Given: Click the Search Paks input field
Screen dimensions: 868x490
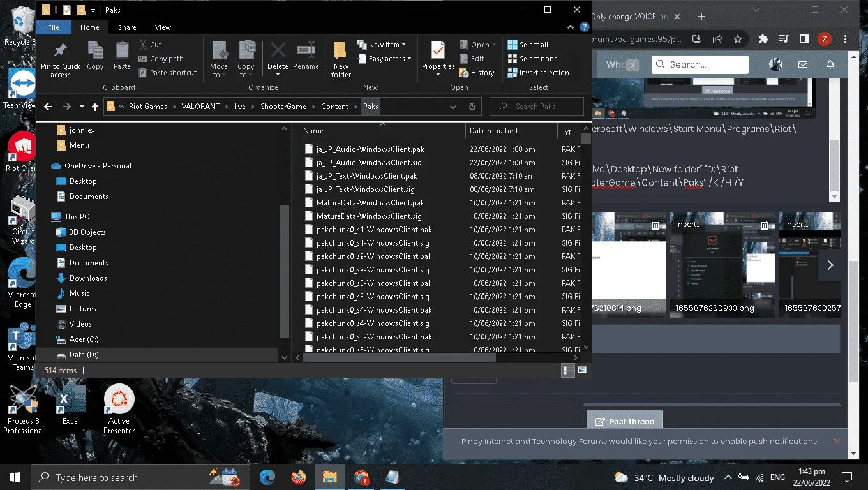Looking at the screenshot, I should (x=536, y=107).
